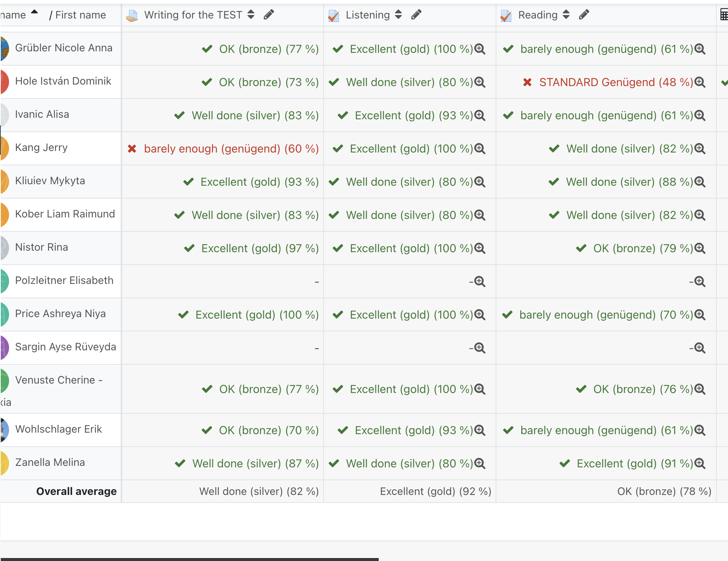Open Writing for the TEST activity link
The height and width of the screenshot is (561, 728).
(x=193, y=15)
